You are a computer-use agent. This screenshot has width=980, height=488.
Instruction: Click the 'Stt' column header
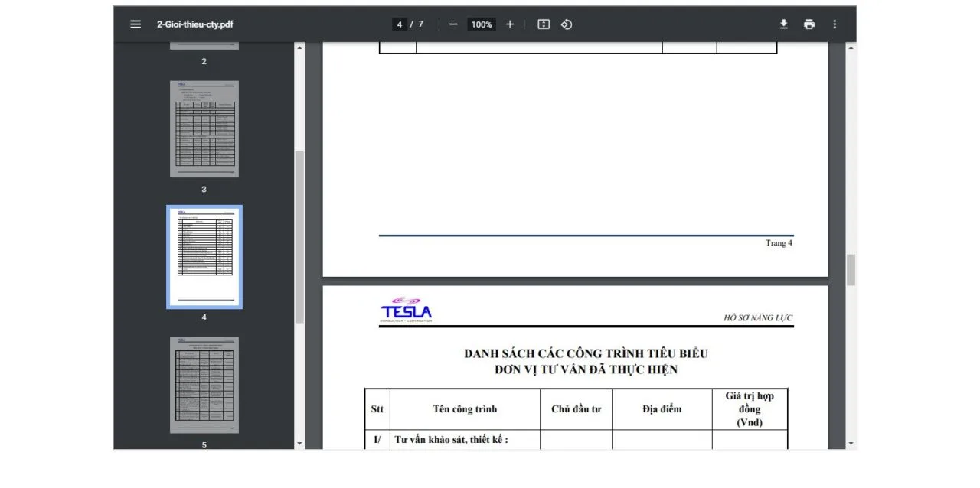(x=377, y=409)
